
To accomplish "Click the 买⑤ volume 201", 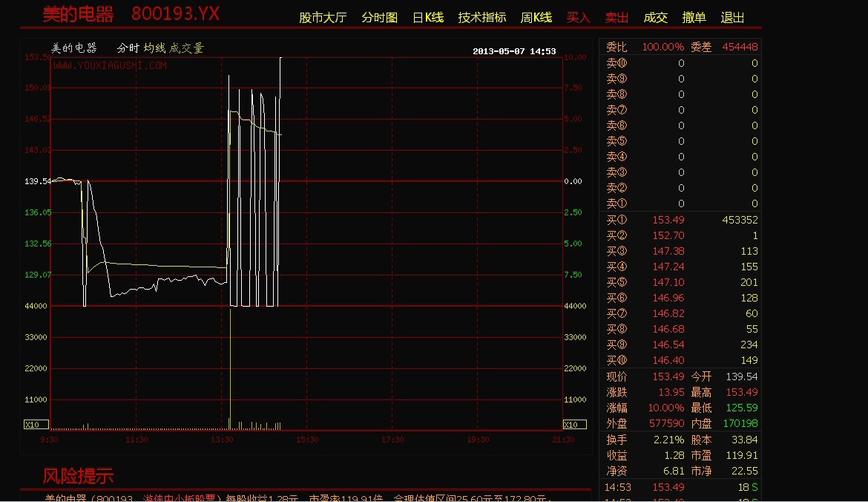I will tap(749, 282).
